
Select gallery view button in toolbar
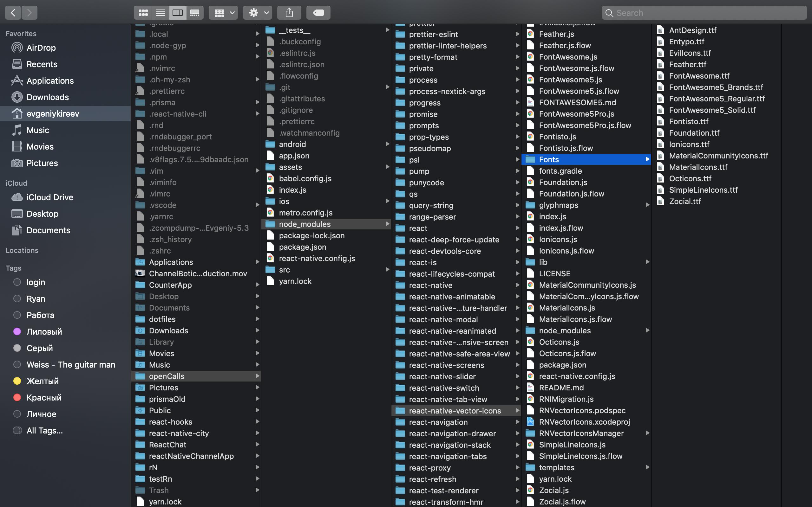(195, 13)
